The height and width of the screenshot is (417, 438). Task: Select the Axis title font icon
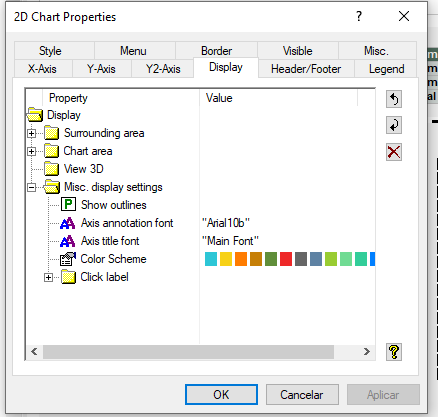tap(68, 241)
